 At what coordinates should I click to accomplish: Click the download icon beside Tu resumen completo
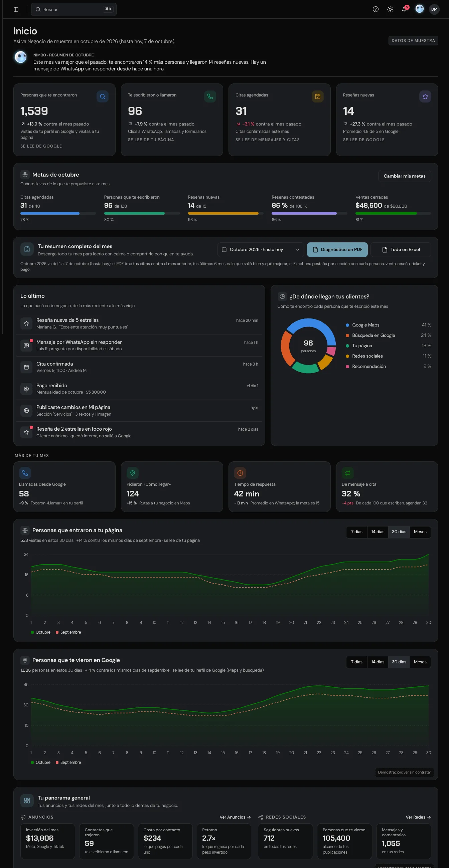point(27,249)
